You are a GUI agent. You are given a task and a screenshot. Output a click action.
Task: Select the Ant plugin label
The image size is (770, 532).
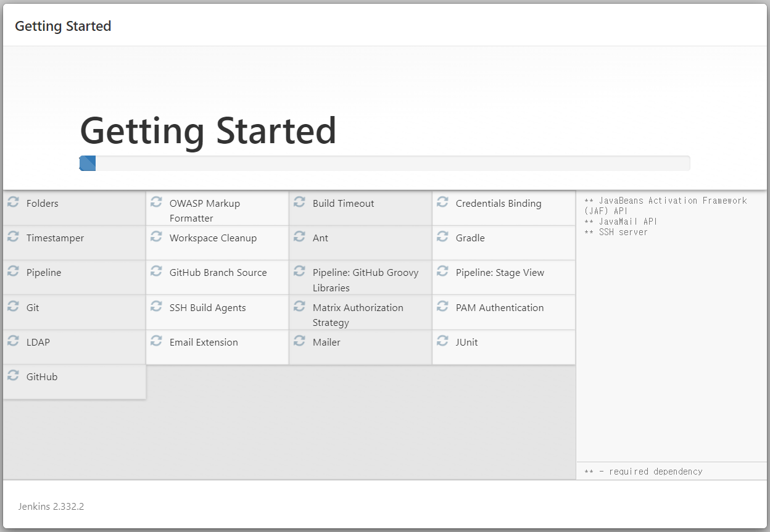320,238
